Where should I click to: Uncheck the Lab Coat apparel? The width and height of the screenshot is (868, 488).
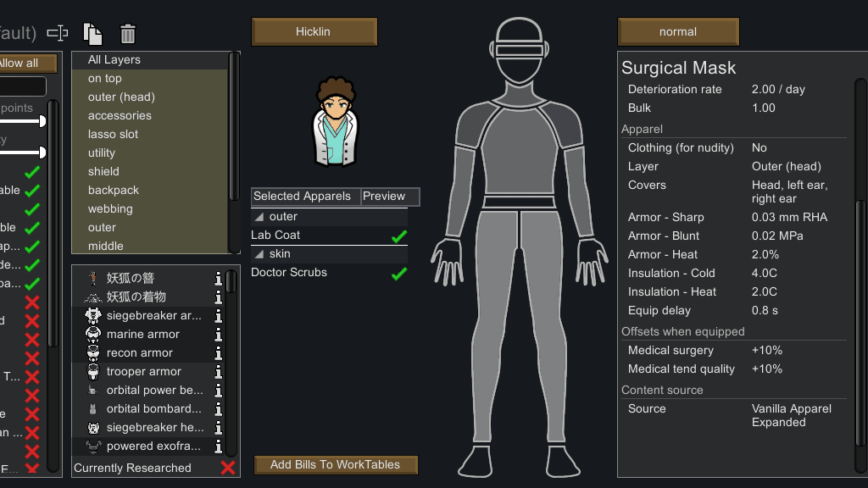click(399, 236)
